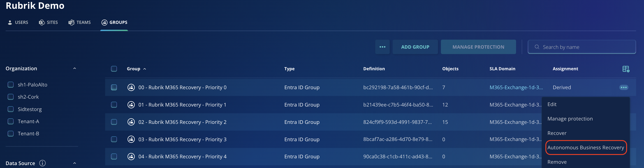644x168 pixels.
Task: Switch to the Teams tab
Action: (80, 23)
